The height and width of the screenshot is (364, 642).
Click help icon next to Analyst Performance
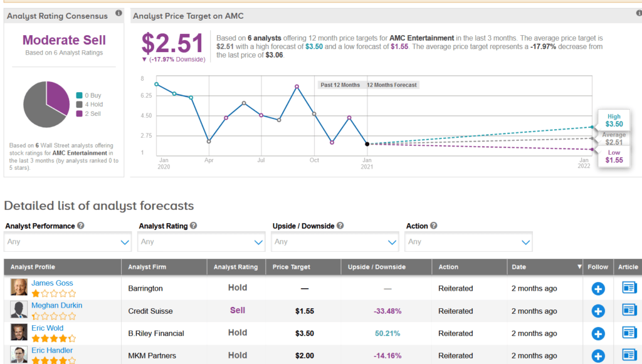(x=81, y=226)
